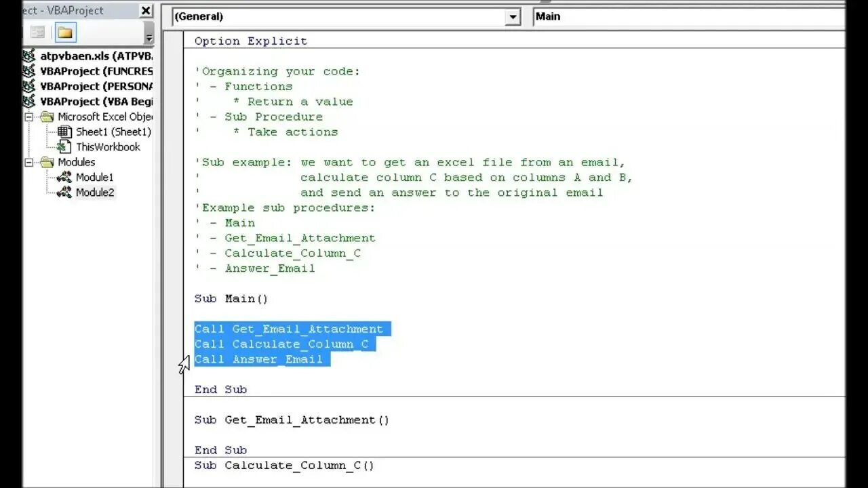Close the Project - VBAProject panel
Screen dimensions: 868x488
146,10
